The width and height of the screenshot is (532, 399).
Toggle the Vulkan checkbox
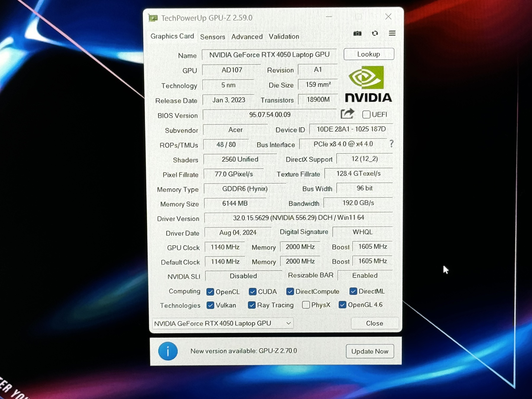coord(210,305)
